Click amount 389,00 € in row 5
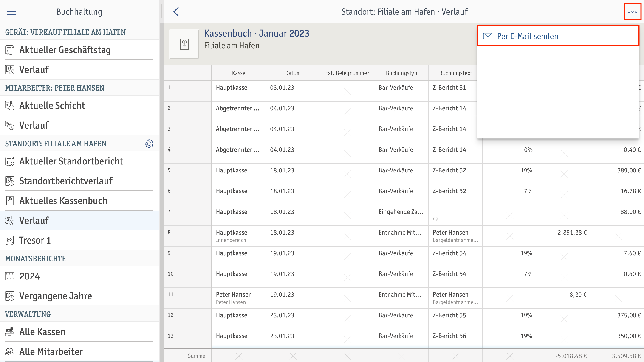The image size is (644, 362). [629, 170]
